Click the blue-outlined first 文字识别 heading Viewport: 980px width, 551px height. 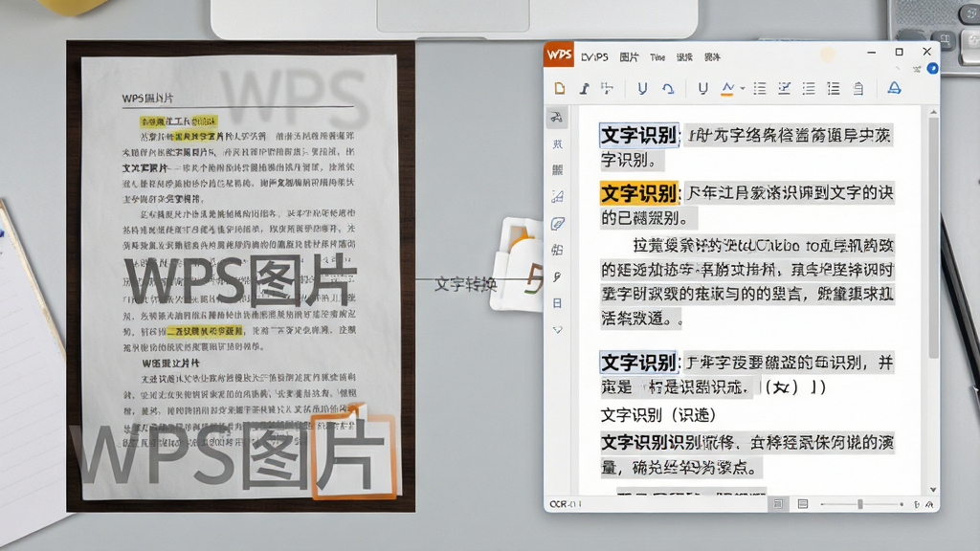(x=638, y=135)
